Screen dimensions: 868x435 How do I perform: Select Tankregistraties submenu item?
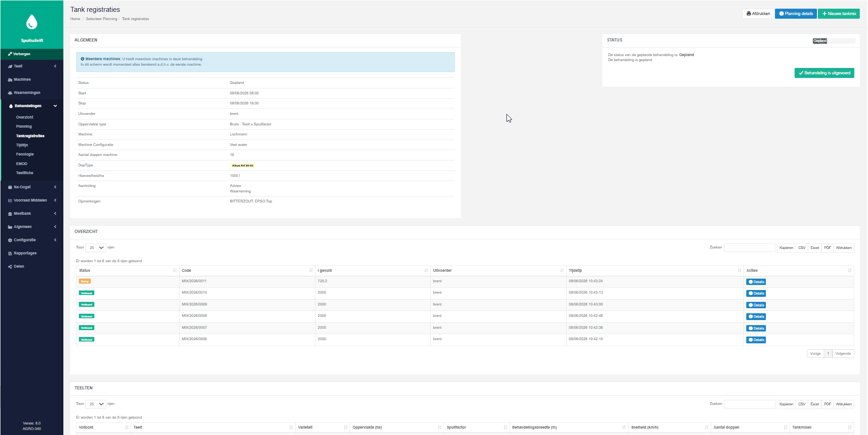(x=30, y=136)
